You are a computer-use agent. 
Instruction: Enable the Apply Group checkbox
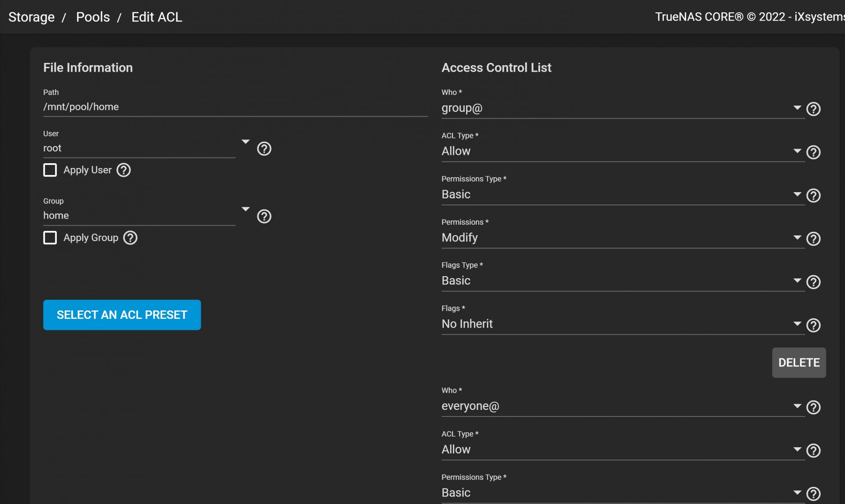pos(50,238)
